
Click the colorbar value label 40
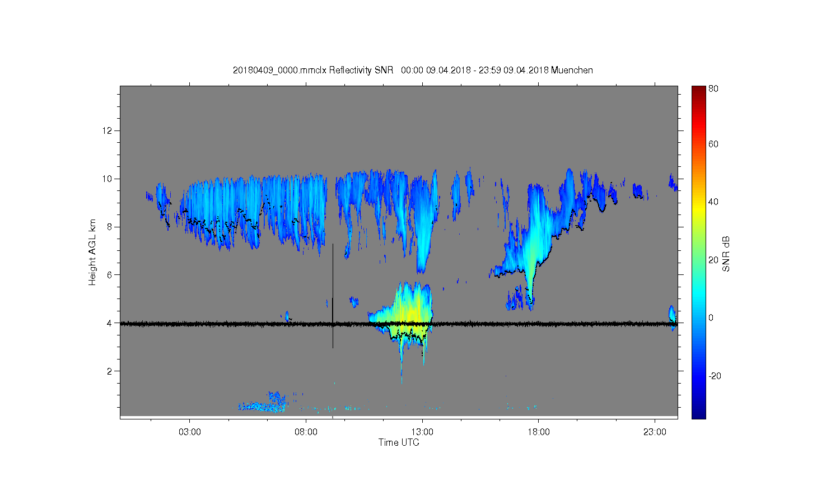pyautogui.click(x=713, y=202)
